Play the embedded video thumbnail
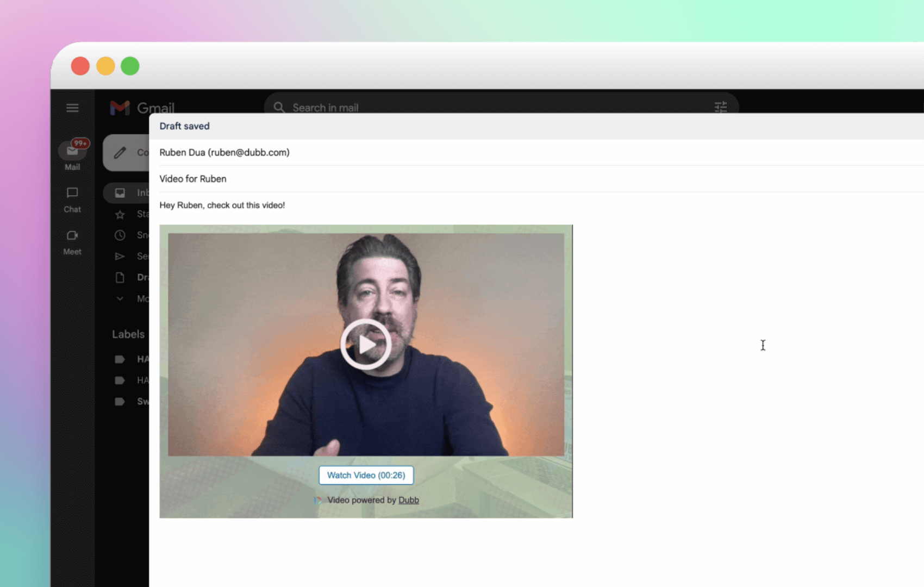The height and width of the screenshot is (587, 924). 366,344
